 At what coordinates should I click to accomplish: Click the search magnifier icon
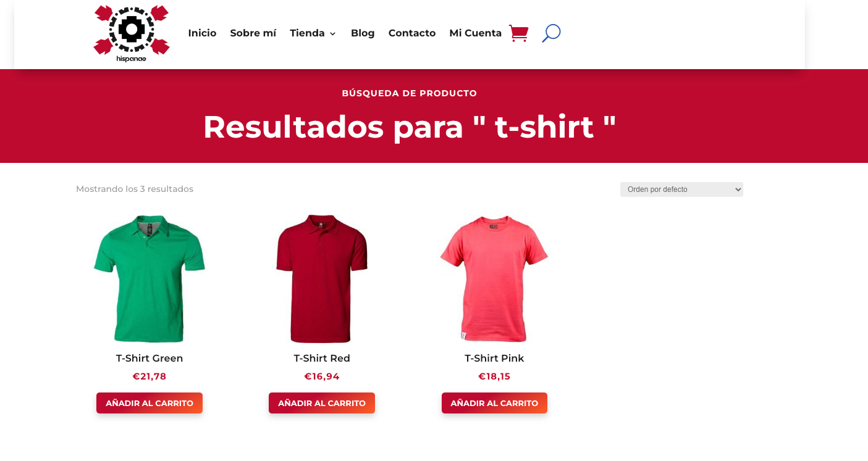tap(551, 33)
